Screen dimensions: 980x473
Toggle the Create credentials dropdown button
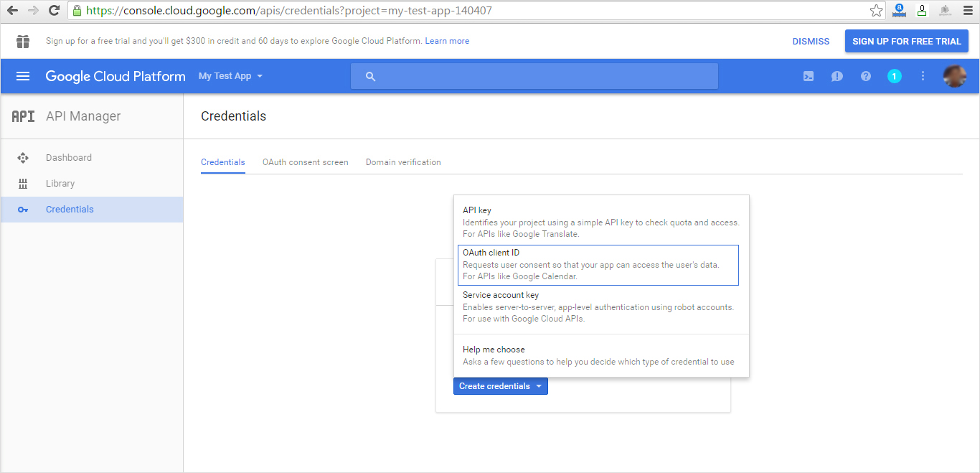[501, 386]
